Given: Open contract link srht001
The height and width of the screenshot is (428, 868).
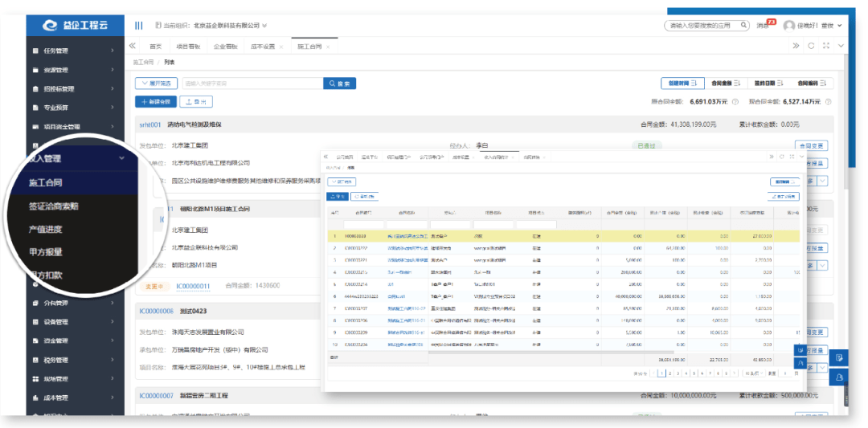Looking at the screenshot, I should pyautogui.click(x=150, y=125).
